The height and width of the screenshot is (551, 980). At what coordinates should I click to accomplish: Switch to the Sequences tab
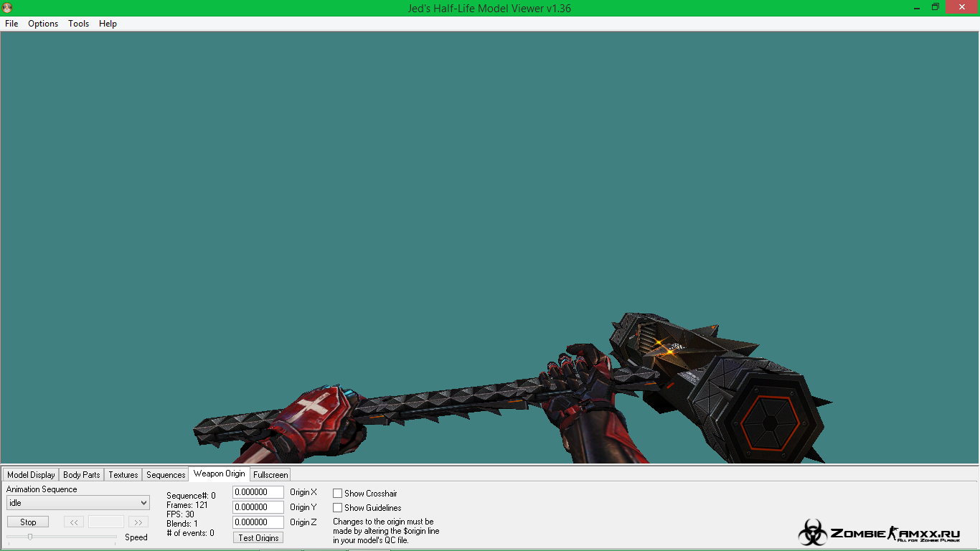point(166,475)
